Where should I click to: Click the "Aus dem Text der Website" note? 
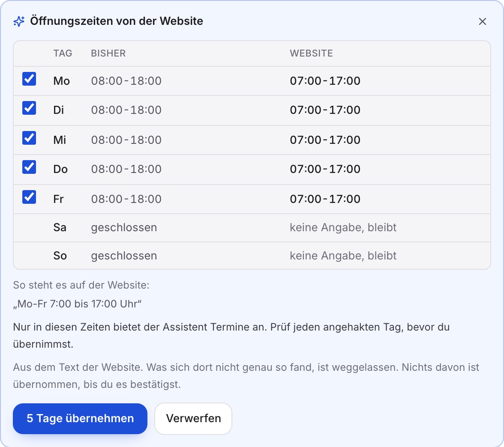pyautogui.click(x=246, y=376)
